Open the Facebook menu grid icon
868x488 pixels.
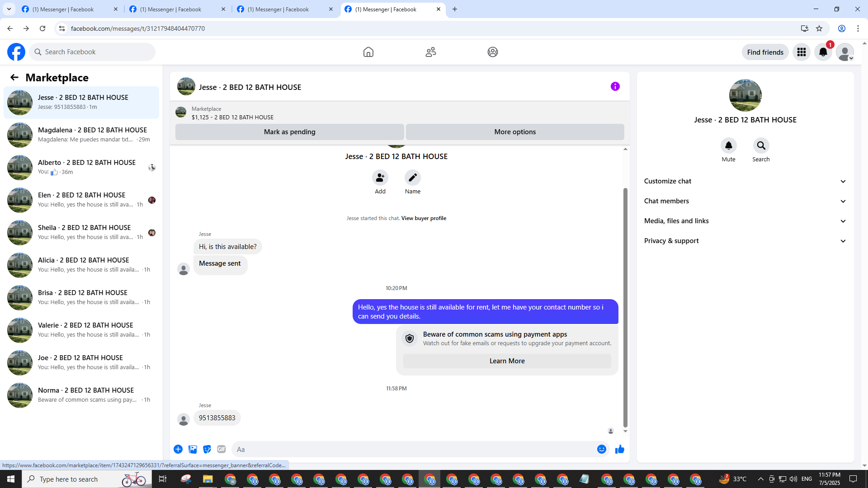[x=801, y=52]
